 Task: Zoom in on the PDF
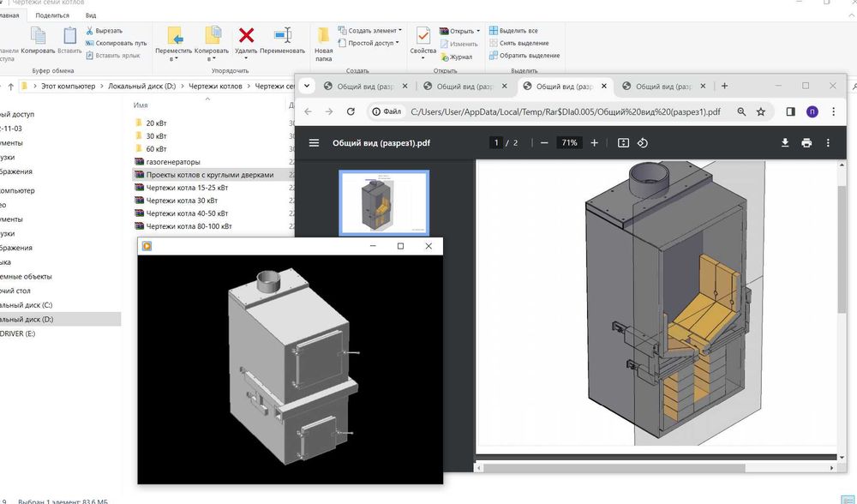pyautogui.click(x=595, y=143)
